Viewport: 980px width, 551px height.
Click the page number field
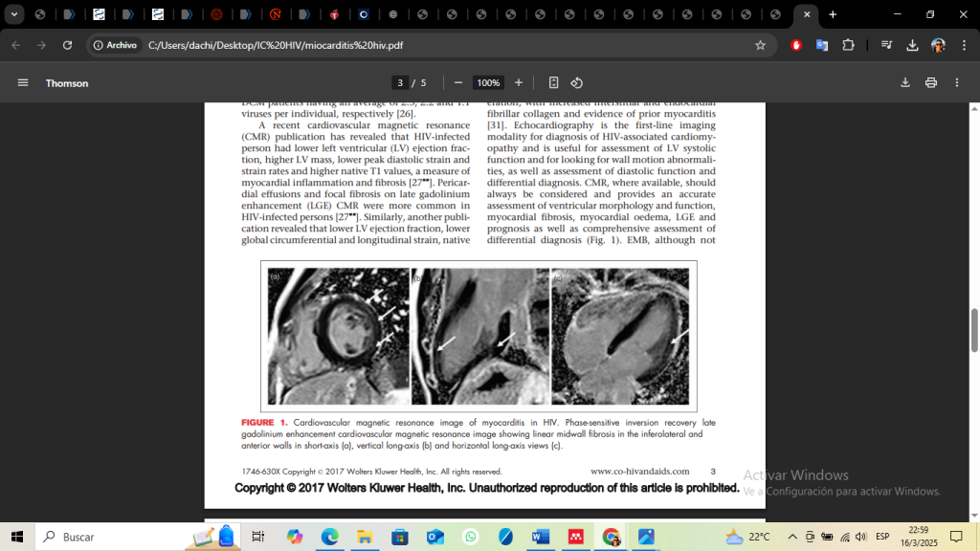click(401, 83)
